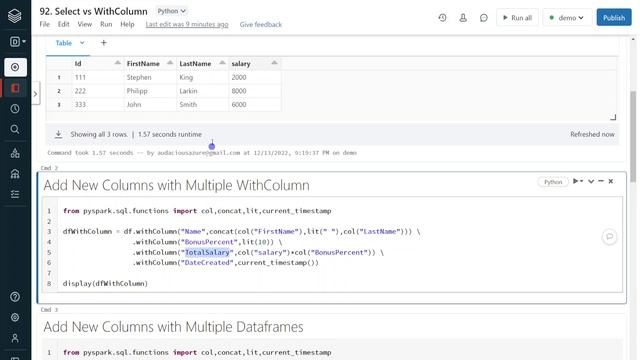Screen dimensions: 640x360
Task: Minimize the Cmd 2 cell
Action: [601, 181]
